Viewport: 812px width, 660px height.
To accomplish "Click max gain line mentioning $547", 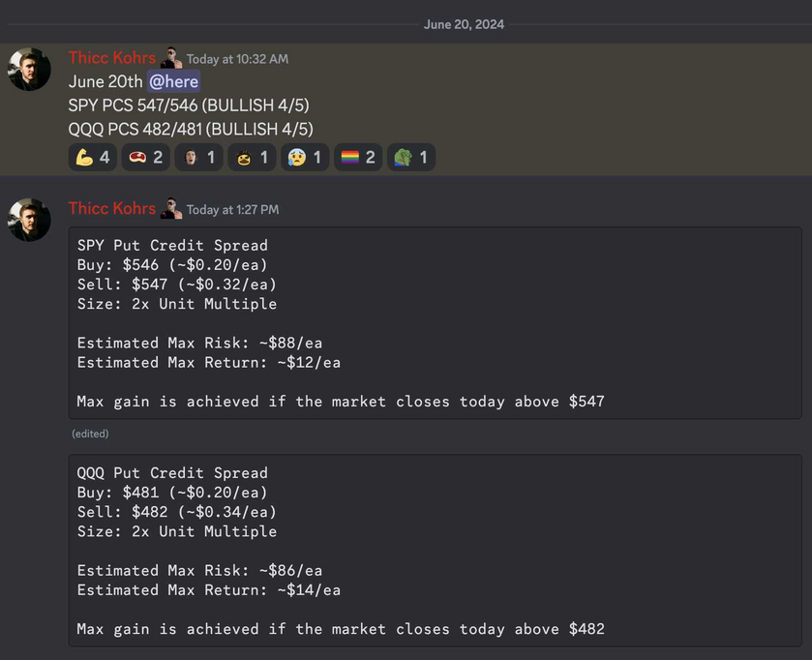I will coord(341,402).
